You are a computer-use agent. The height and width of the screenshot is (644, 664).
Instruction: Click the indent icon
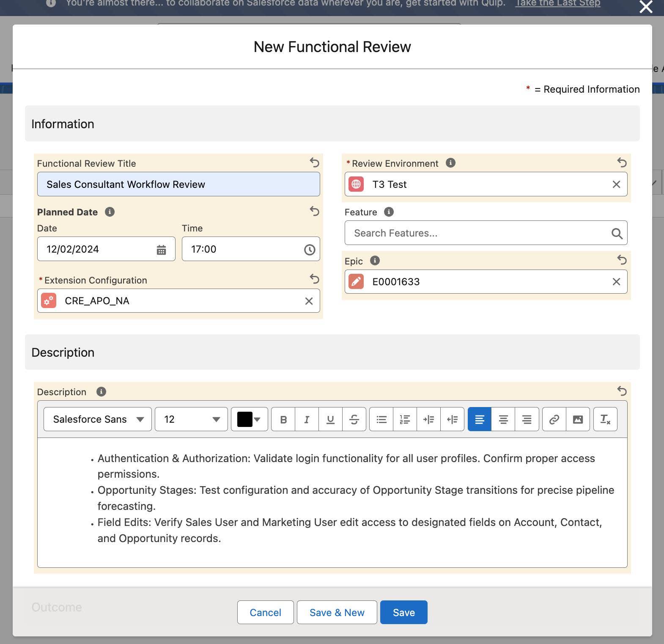(428, 419)
